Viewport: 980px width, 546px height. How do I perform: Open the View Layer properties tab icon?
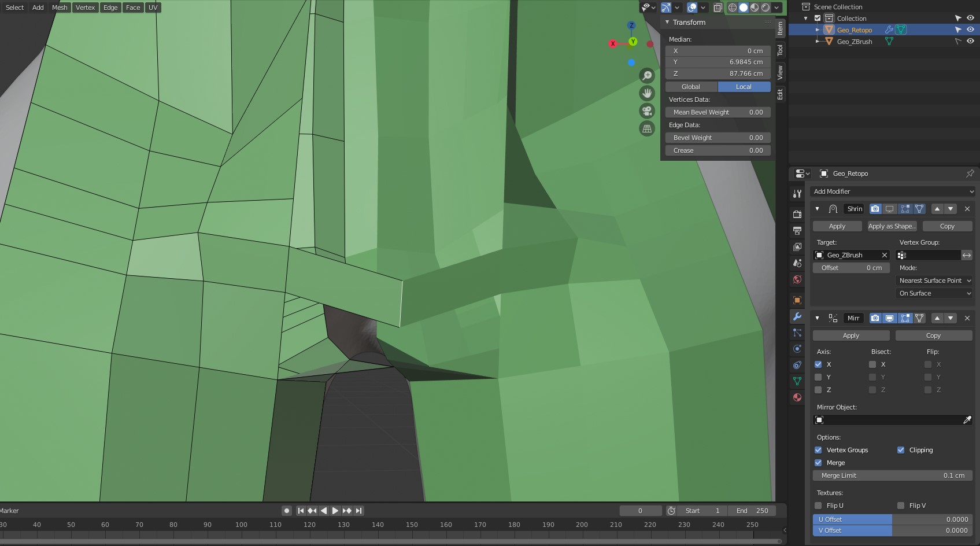797,247
